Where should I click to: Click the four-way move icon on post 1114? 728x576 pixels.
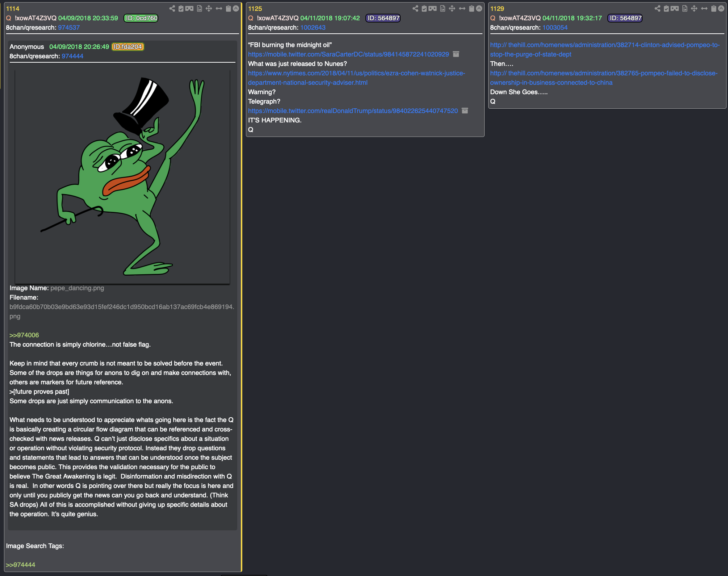(209, 8)
